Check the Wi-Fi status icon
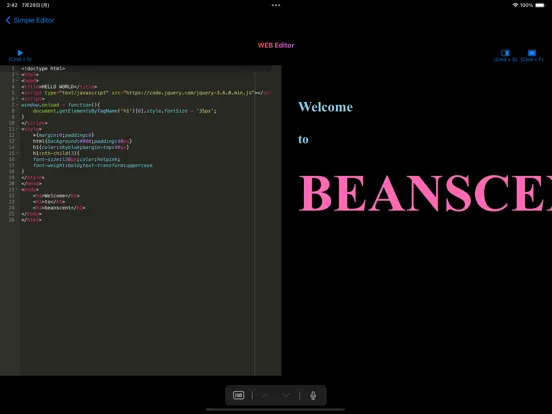Viewport: 552px width, 414px height. click(x=515, y=5)
